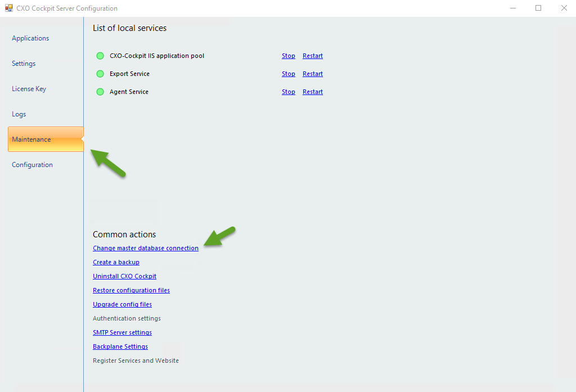Screen dimensions: 576x392
Task: Click Upgrade config files
Action: pos(122,305)
